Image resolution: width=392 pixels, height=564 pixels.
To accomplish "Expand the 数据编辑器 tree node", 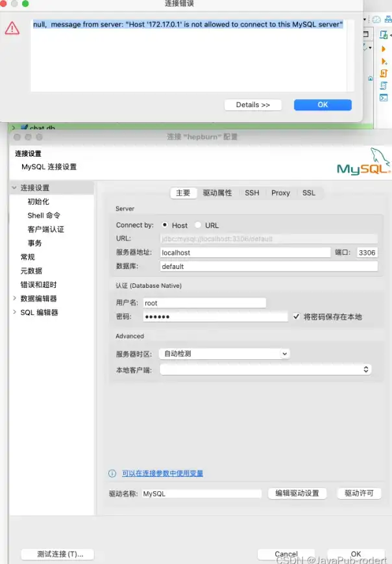I will pyautogui.click(x=14, y=298).
